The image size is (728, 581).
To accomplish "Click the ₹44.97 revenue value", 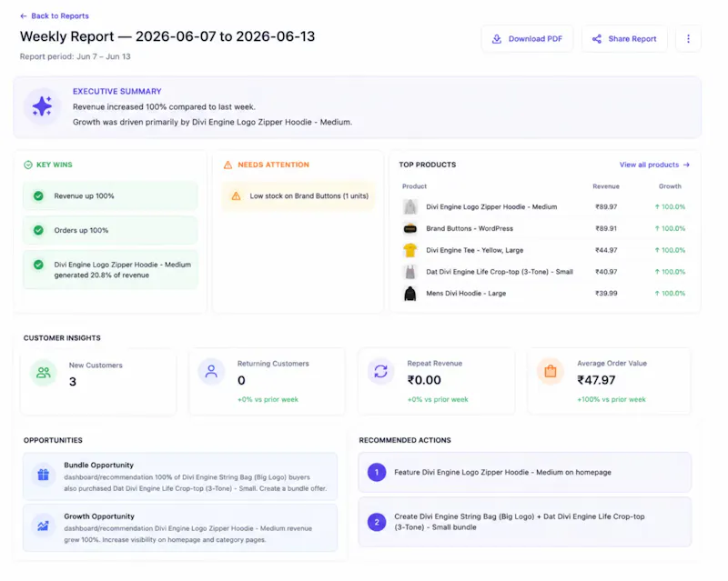I will [x=606, y=250].
